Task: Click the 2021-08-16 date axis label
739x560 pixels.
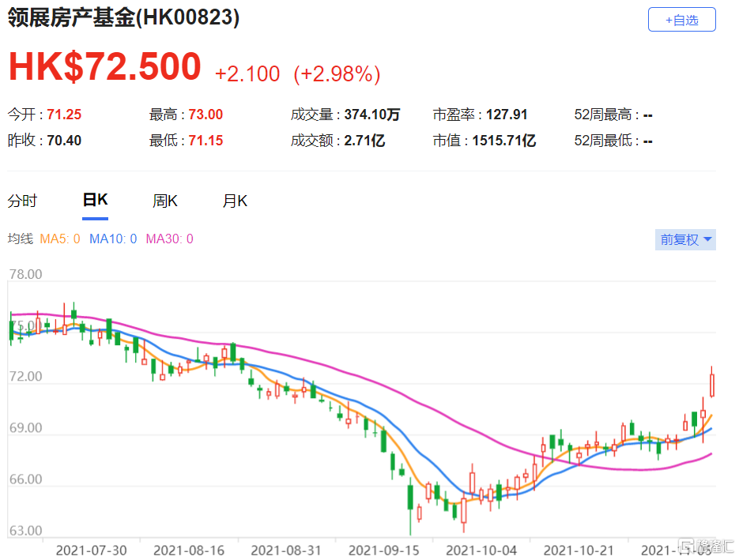Action: pos(189,550)
